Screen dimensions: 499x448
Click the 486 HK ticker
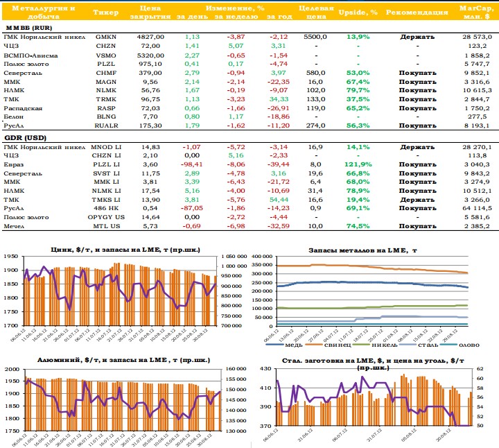tap(106, 208)
